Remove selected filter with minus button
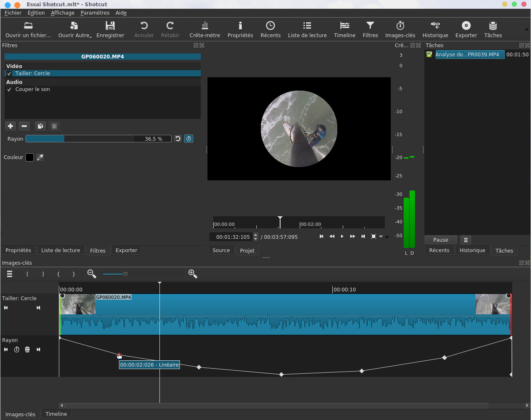Screen dimensions: 531x420 coord(24,126)
